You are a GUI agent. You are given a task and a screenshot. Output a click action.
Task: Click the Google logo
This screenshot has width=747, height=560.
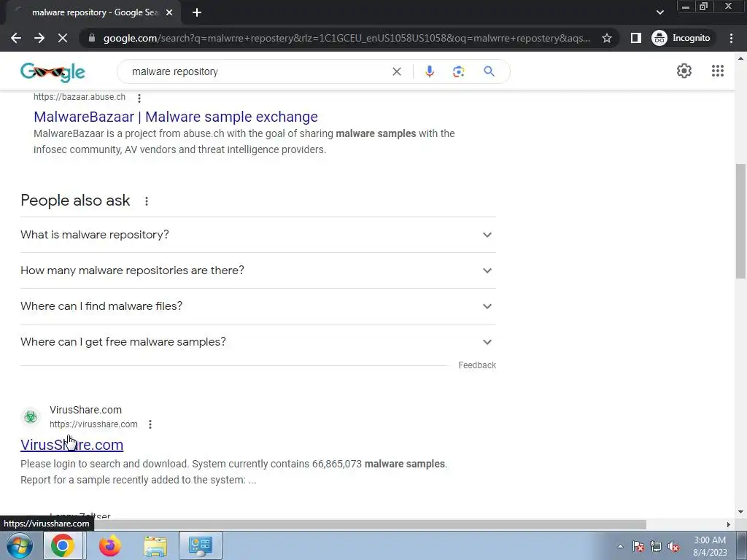coord(53,72)
